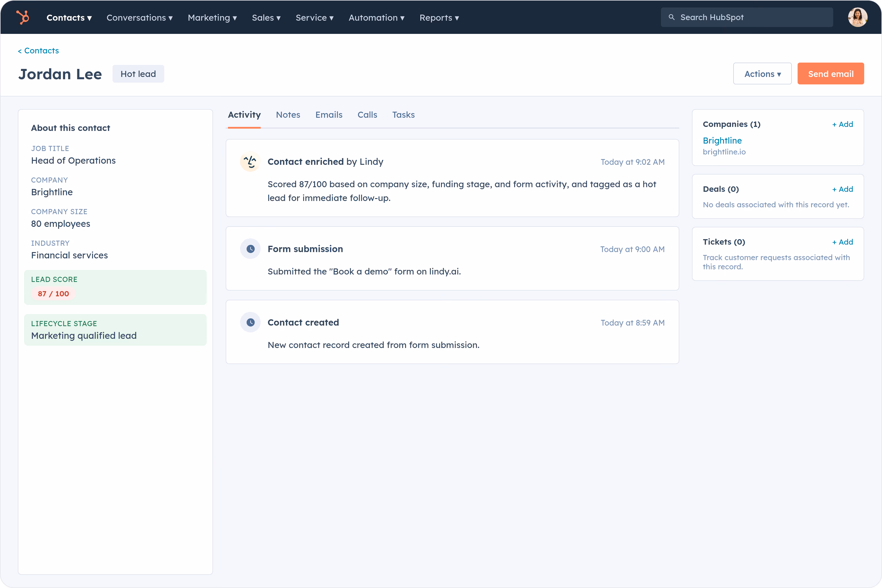
Task: Click the Tickets (0) heading
Action: pos(724,242)
